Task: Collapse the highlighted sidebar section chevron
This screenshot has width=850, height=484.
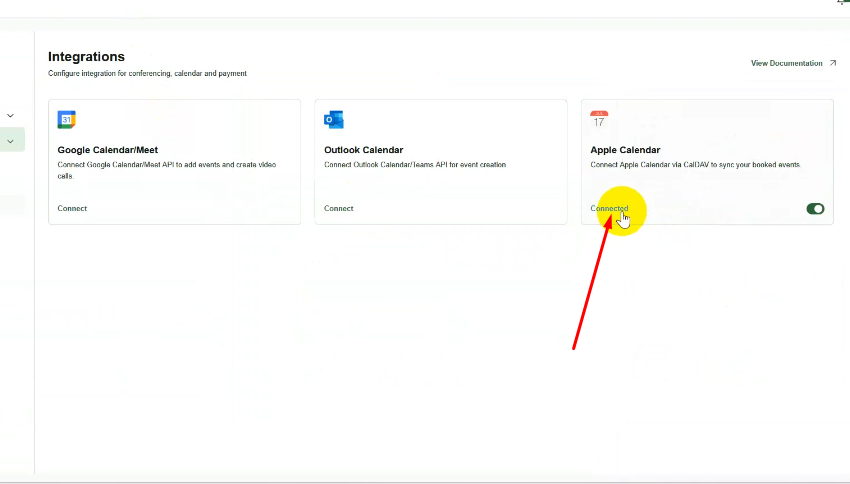Action: 10,142
